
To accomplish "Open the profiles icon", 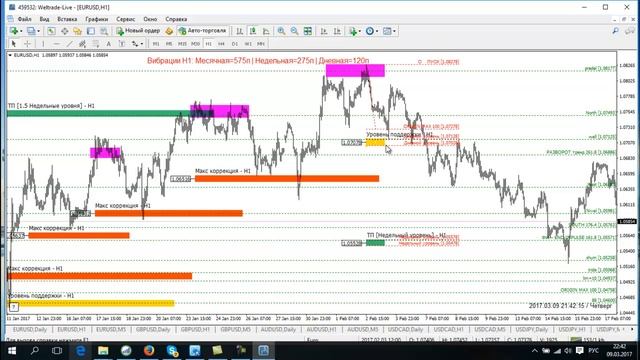I will 31,31.
